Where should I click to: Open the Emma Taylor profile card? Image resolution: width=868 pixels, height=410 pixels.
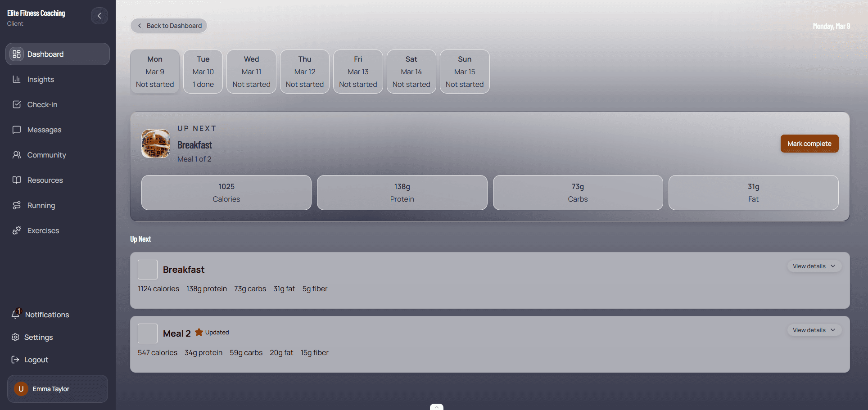coord(58,389)
